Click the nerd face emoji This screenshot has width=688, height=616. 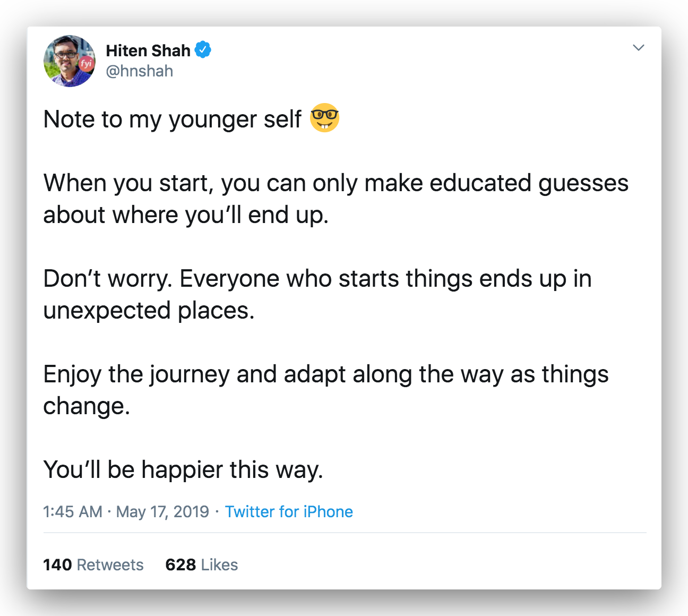324,118
